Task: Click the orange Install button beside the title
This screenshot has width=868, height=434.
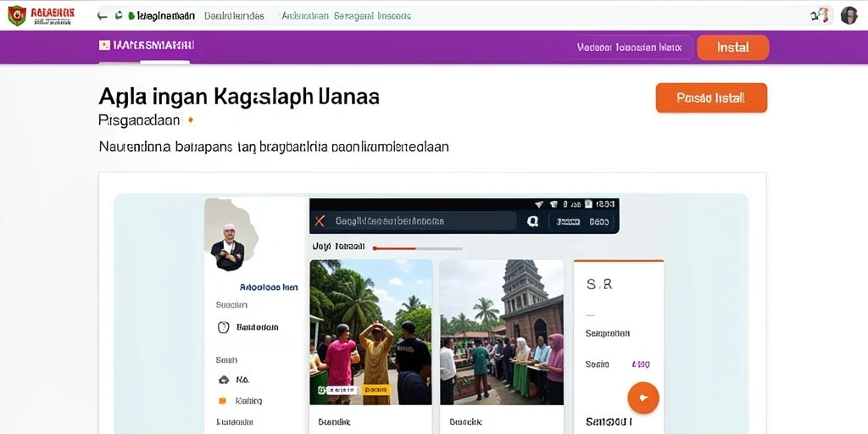Action: pos(711,98)
